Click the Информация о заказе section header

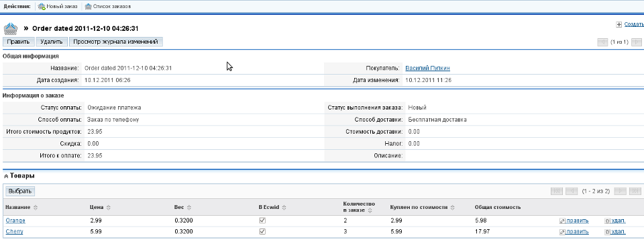tap(34, 96)
